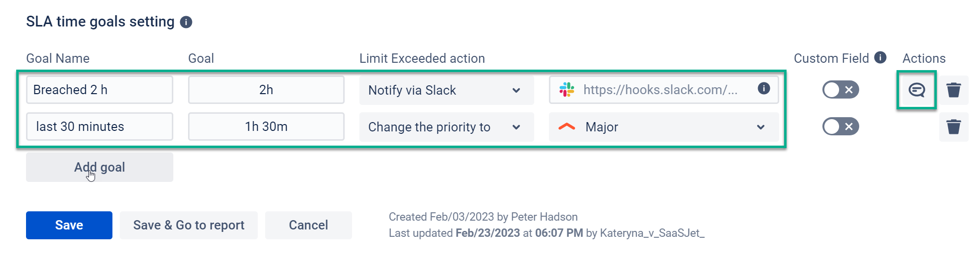Image resolution: width=980 pixels, height=253 pixels.
Task: Expand the Major priority dropdown
Action: 761,127
